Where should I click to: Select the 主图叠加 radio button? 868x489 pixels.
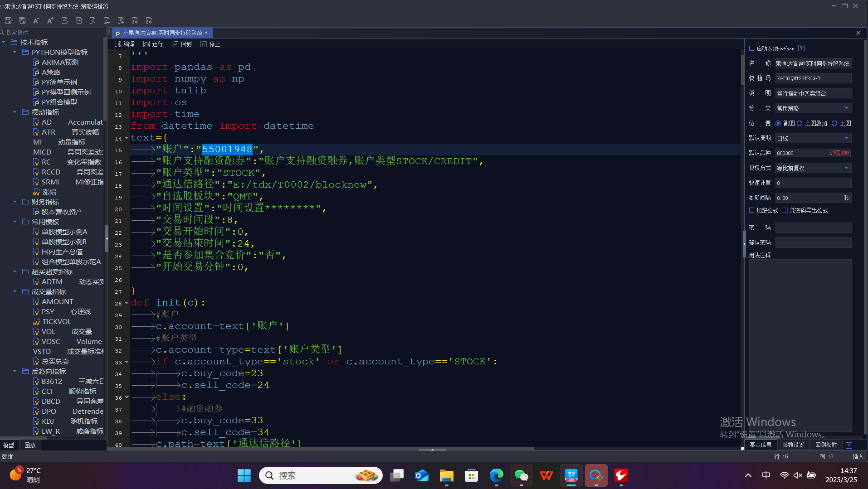pyautogui.click(x=800, y=123)
